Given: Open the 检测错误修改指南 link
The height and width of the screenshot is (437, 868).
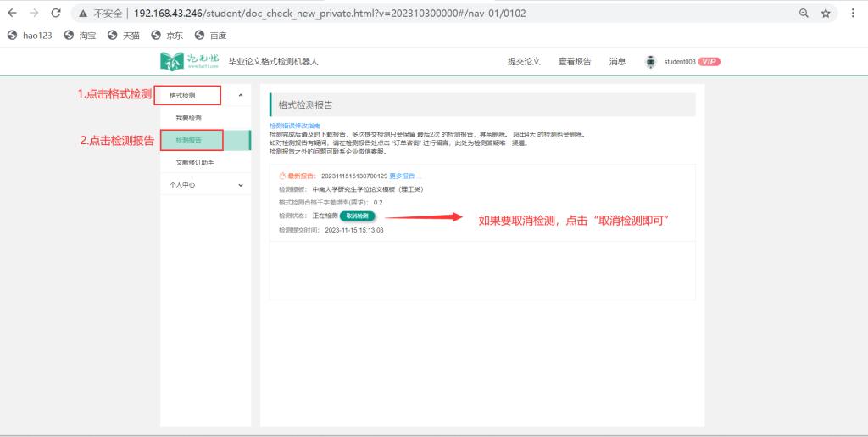Looking at the screenshot, I should click(x=294, y=126).
